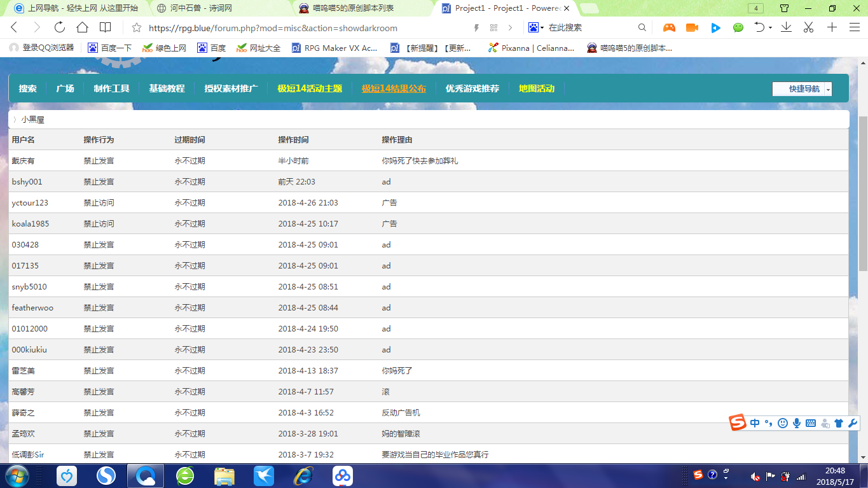The width and height of the screenshot is (868, 488).
Task: Open the Sogou emoji face icon
Action: point(783,423)
